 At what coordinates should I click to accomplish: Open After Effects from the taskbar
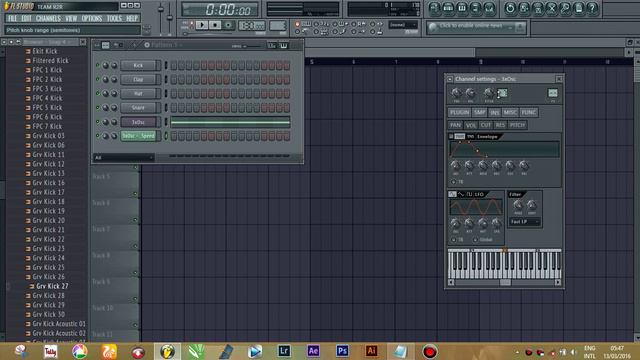[313, 351]
